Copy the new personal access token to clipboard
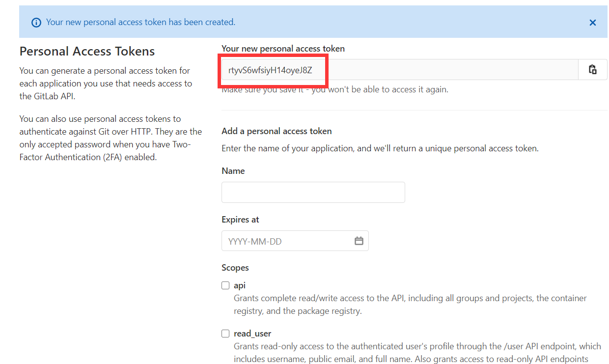 coord(593,70)
